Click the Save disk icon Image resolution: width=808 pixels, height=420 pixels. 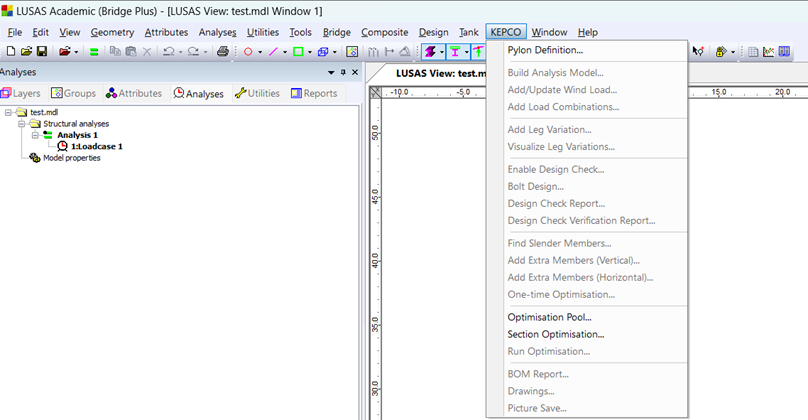click(x=42, y=51)
